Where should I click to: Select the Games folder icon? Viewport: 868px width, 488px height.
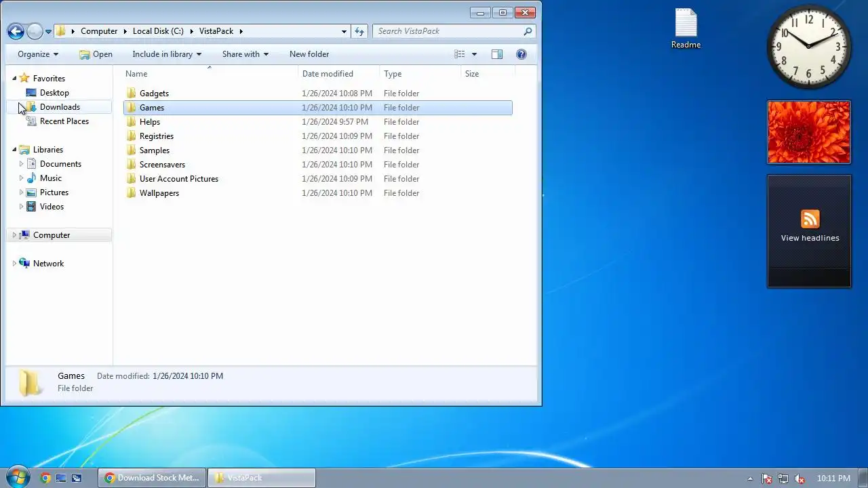pyautogui.click(x=132, y=108)
